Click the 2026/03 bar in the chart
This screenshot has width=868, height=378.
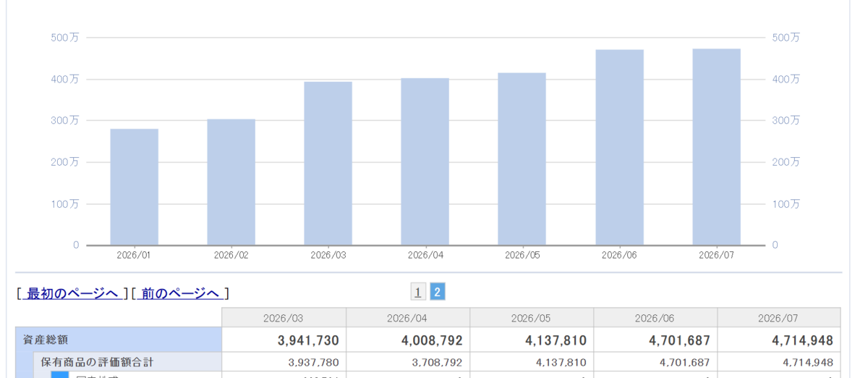328,164
